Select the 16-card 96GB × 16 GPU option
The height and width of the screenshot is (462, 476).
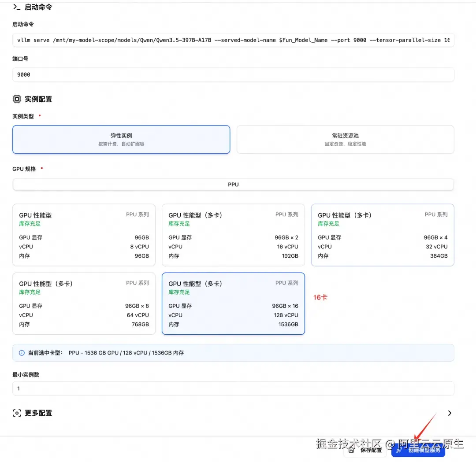click(233, 303)
